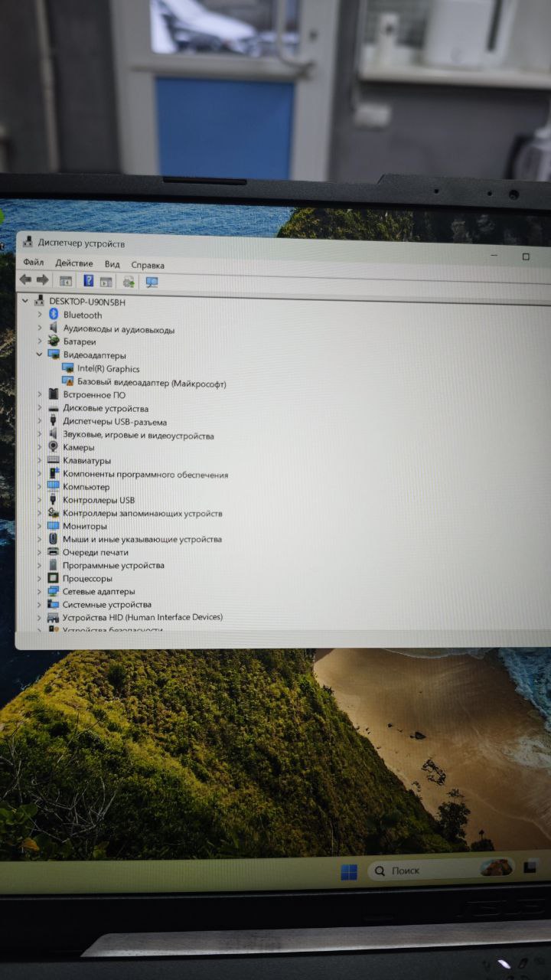Expand the Сетевые адаптеры category
Viewport: 551px width, 980px height.
pyautogui.click(x=40, y=591)
